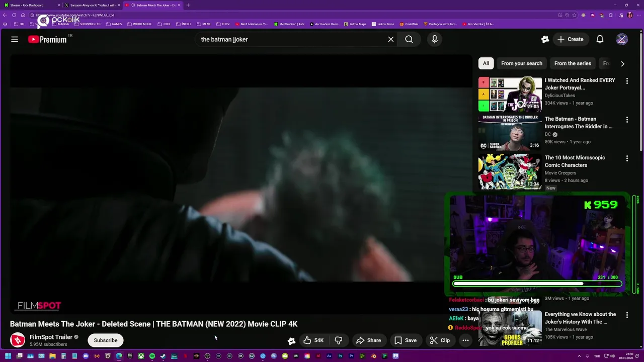Image resolution: width=644 pixels, height=362 pixels.
Task: Open Steam from the taskbar
Action: (163, 356)
